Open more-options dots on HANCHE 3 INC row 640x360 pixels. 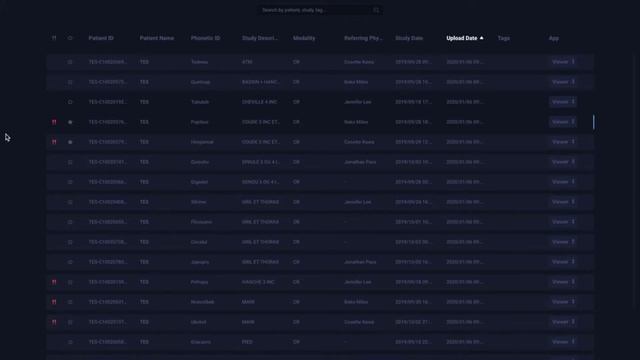click(x=573, y=282)
